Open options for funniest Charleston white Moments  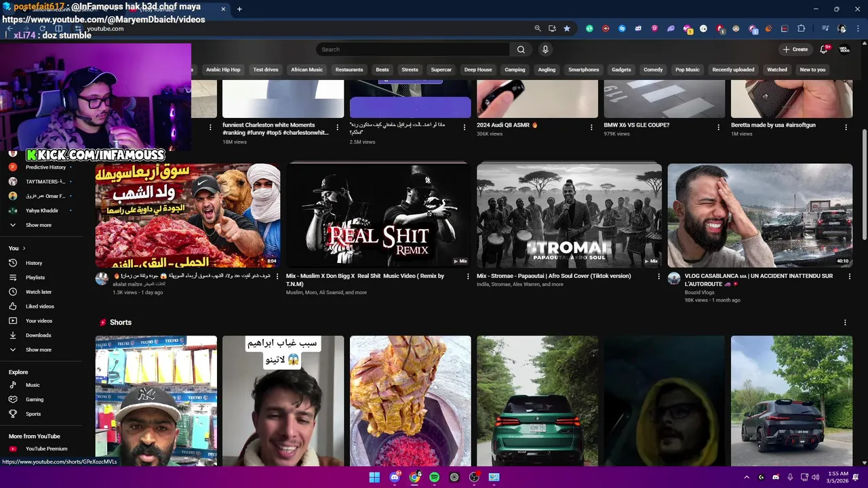point(337,127)
